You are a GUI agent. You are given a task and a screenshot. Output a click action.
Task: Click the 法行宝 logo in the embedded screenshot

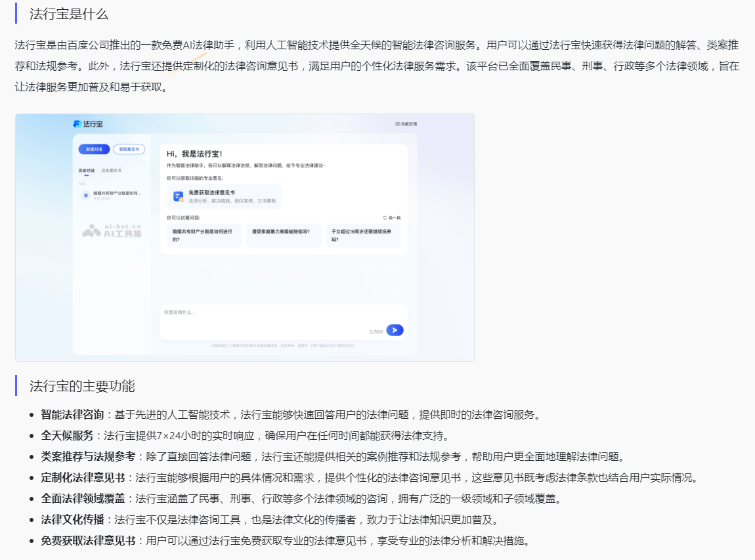pos(88,123)
